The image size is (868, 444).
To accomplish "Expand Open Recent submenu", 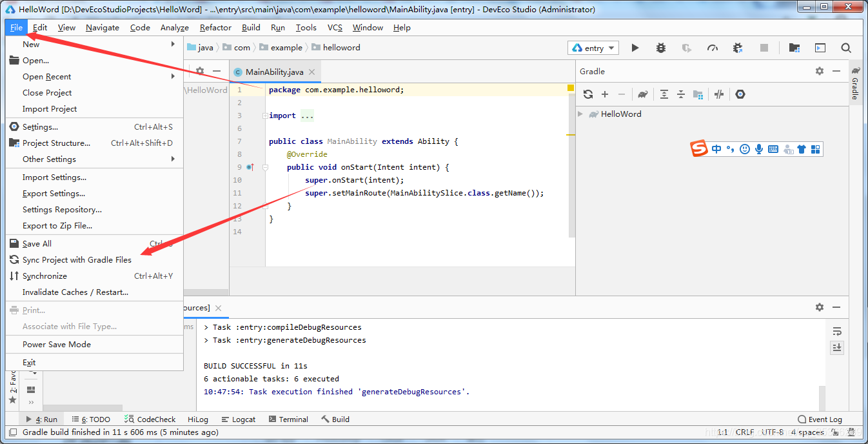I will point(95,76).
